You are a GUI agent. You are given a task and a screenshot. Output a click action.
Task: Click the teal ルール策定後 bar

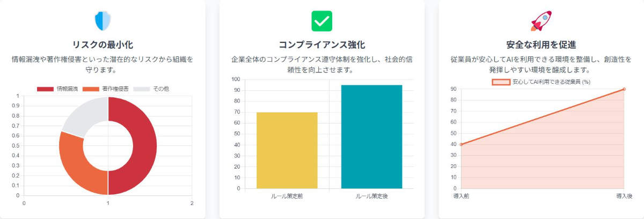coord(372,137)
